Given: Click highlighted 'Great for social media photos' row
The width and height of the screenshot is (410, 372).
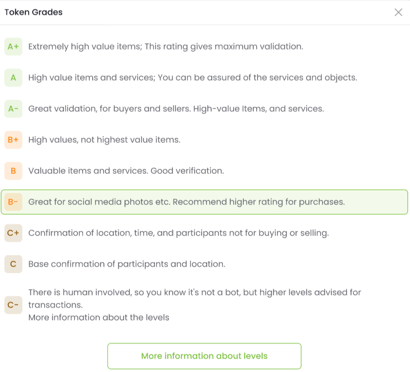Looking at the screenshot, I should point(204,202).
